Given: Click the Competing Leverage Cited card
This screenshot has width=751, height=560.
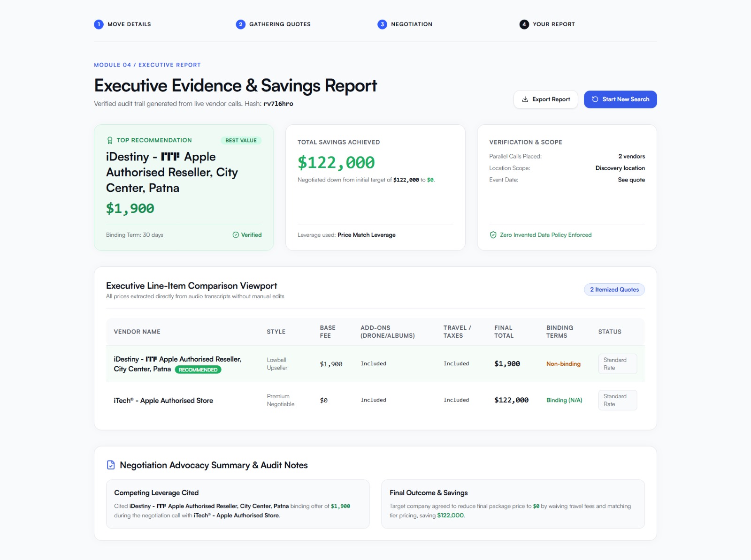Looking at the screenshot, I should click(x=238, y=504).
